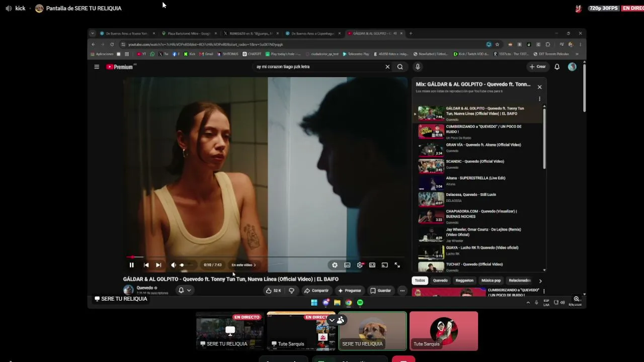644x362 pixels.
Task: Expand the 'En este vídeo' chapter chip
Action: click(x=244, y=265)
